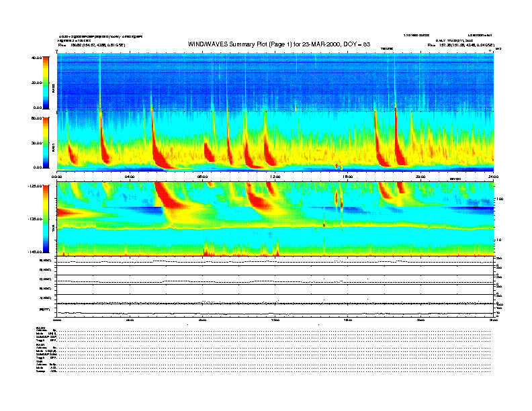This screenshot has width=532, height=411.
Task: Click the WIND/WAVES Summary Plot title
Action: coord(279,44)
